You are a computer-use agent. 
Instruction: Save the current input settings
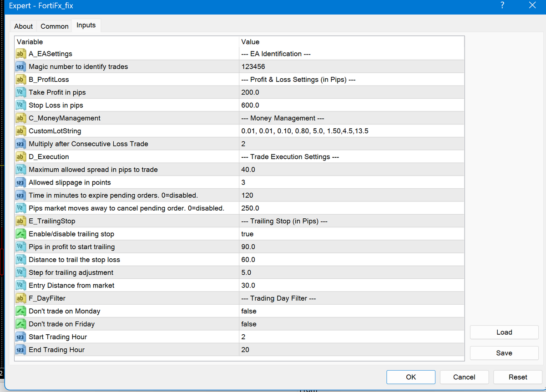pyautogui.click(x=504, y=353)
